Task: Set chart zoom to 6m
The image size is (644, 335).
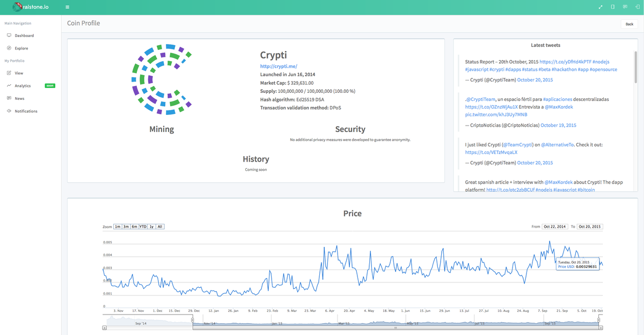Action: [135, 227]
